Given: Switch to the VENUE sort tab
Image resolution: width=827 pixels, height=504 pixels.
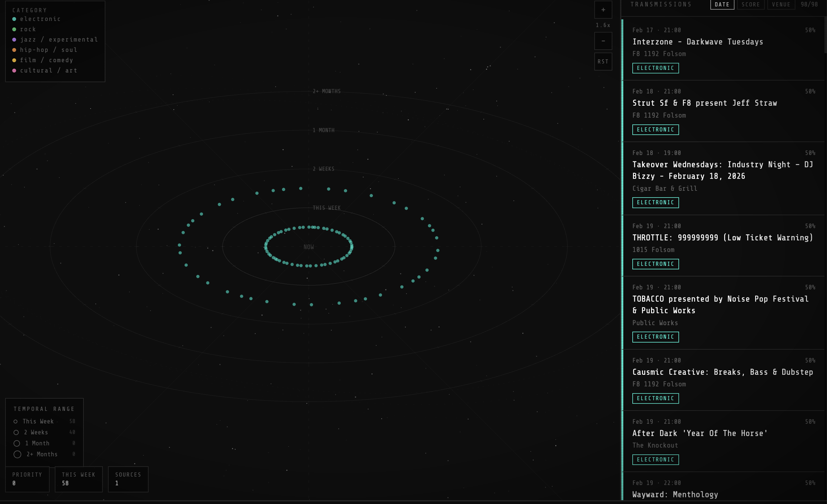Looking at the screenshot, I should pyautogui.click(x=781, y=5).
